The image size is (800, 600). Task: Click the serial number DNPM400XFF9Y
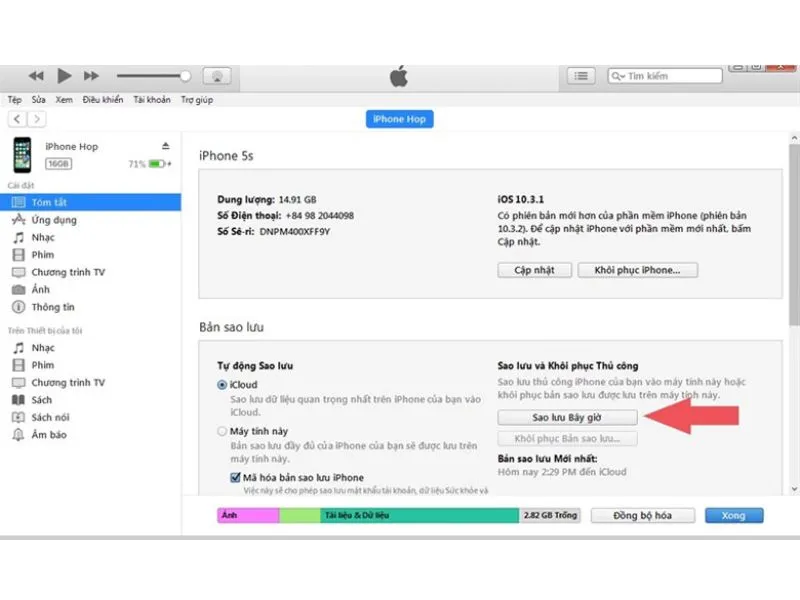[x=294, y=232]
